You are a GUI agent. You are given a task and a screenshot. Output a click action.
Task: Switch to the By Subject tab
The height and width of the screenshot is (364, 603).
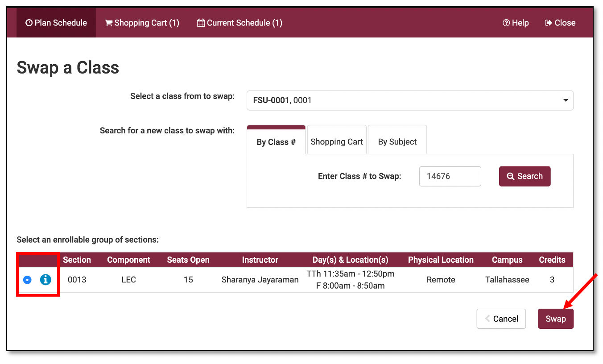click(397, 142)
